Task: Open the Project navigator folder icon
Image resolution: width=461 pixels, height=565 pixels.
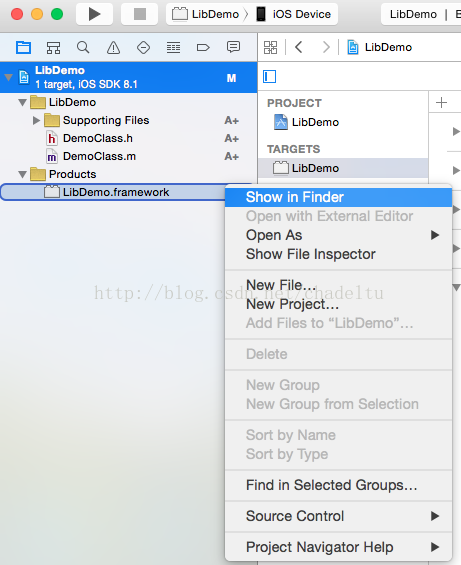Action: [23, 47]
